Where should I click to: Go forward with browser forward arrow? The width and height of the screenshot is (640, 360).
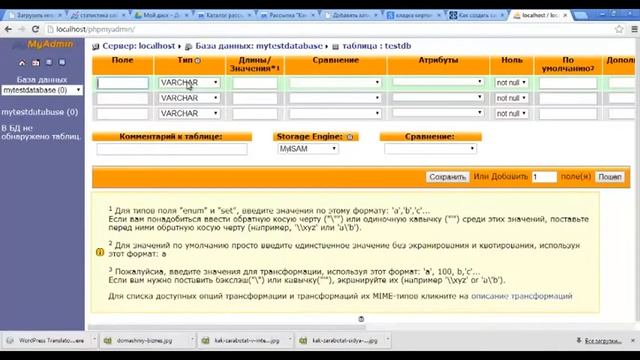point(22,29)
